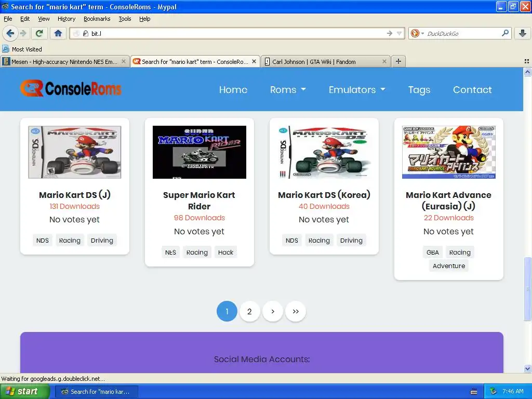
Task: Click the NES tag on Super Mario Kart Rider
Action: pos(170,252)
